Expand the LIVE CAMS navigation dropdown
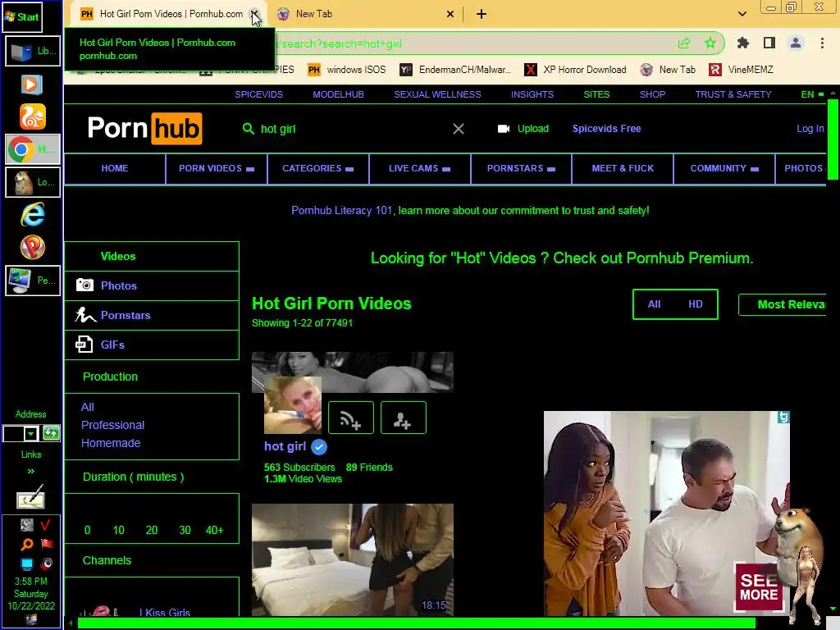840x630 pixels. 419,168
